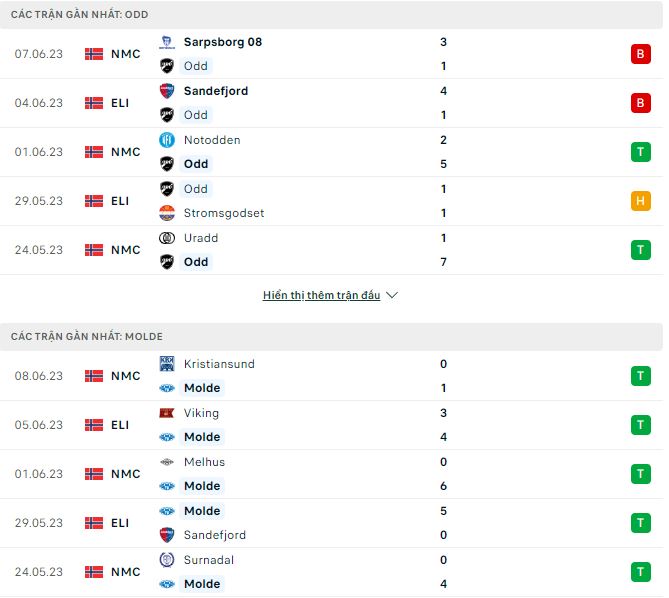Click the Surnadal team logo
Screen dimensions: 669x598
click(167, 560)
